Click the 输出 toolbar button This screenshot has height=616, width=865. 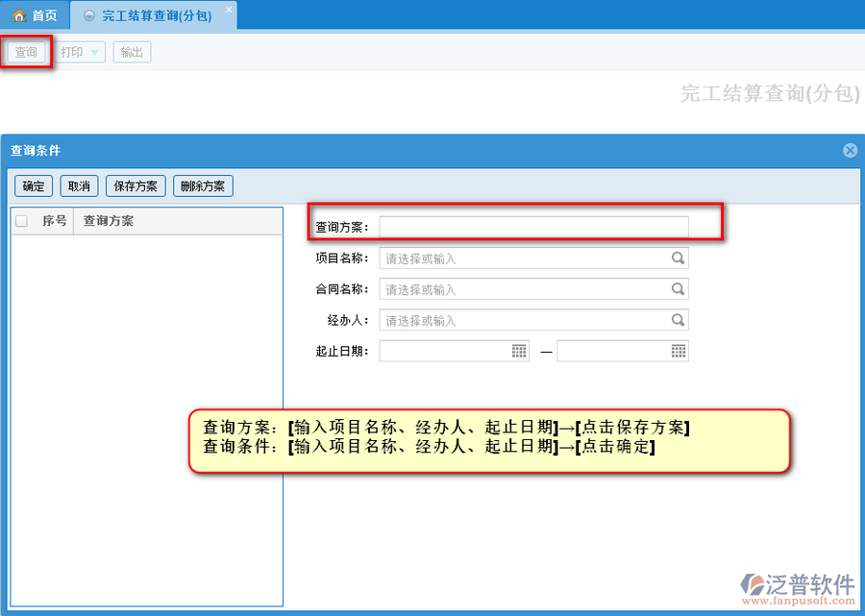pyautogui.click(x=132, y=52)
